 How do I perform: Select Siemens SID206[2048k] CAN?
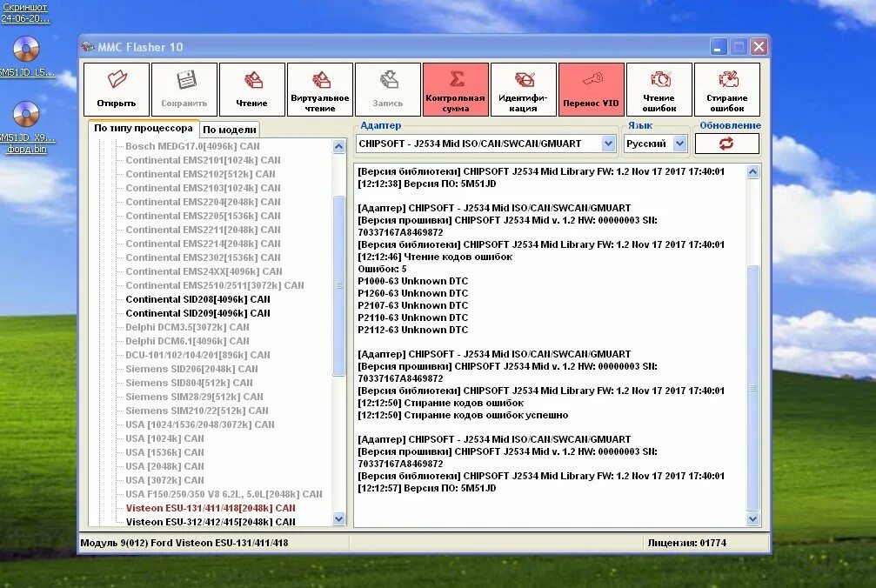tap(191, 369)
